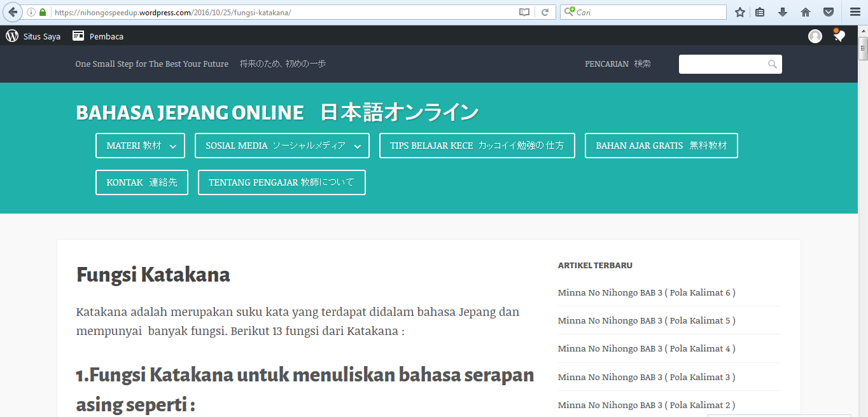Click the Pembaca reader icon
868x417 pixels.
click(x=78, y=36)
